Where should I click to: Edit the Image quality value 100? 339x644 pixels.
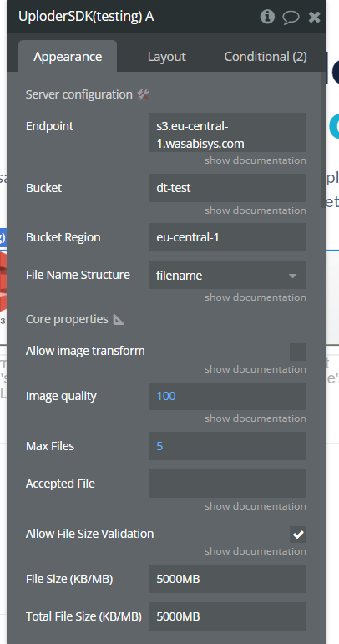pyautogui.click(x=227, y=396)
